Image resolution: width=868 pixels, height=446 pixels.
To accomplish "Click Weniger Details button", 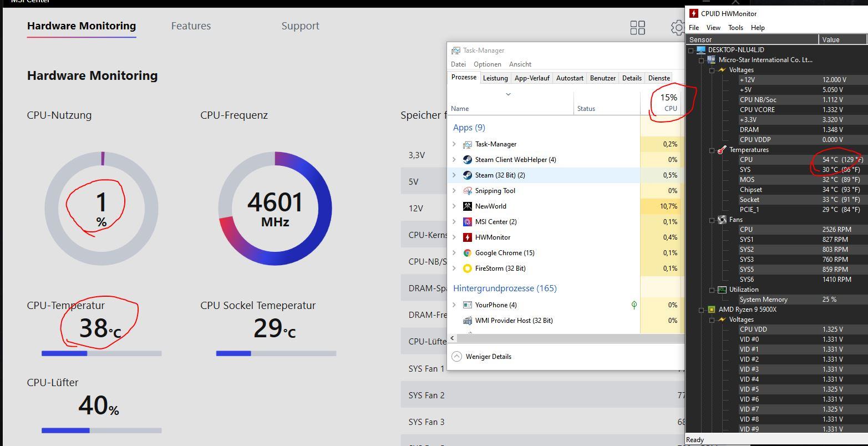I will tap(482, 357).
